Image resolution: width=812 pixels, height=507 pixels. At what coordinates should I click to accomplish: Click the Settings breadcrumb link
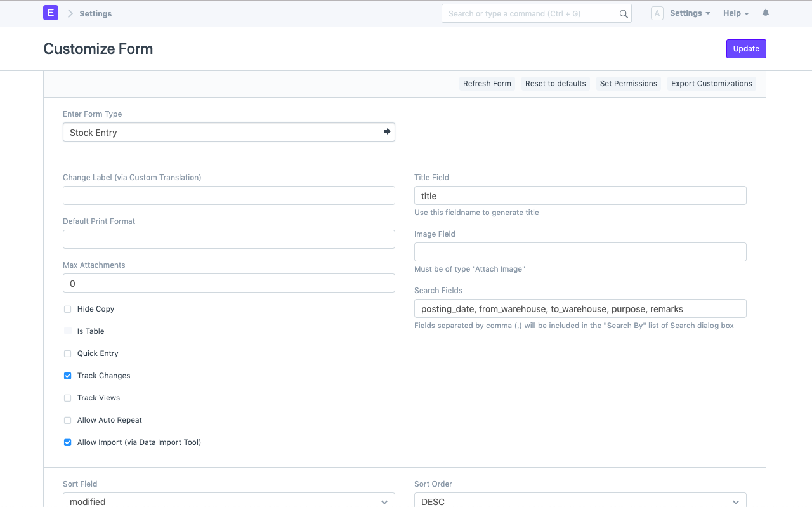(x=96, y=13)
